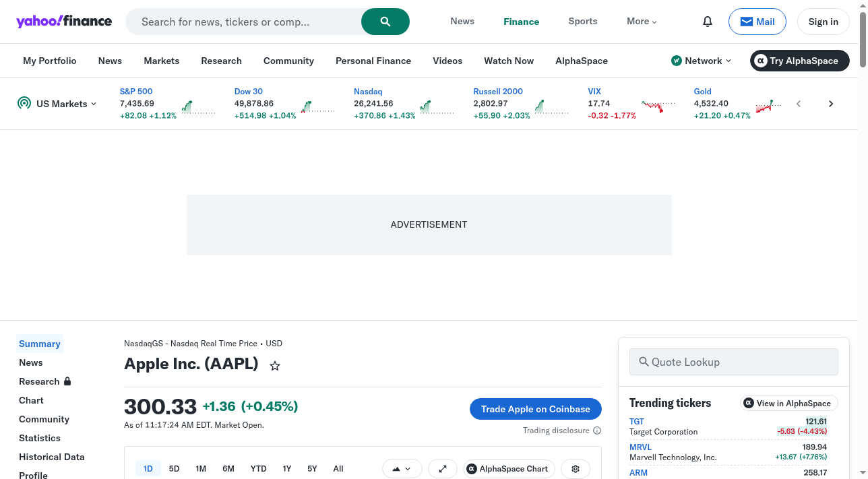Click the AlphaSpace Chart button
868x479 pixels.
tap(509, 469)
